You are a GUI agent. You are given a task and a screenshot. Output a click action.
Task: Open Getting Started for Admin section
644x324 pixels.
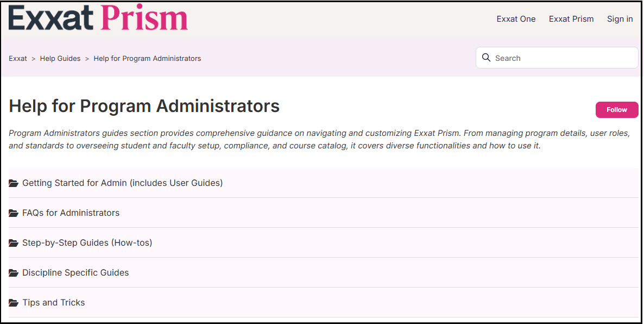(122, 183)
